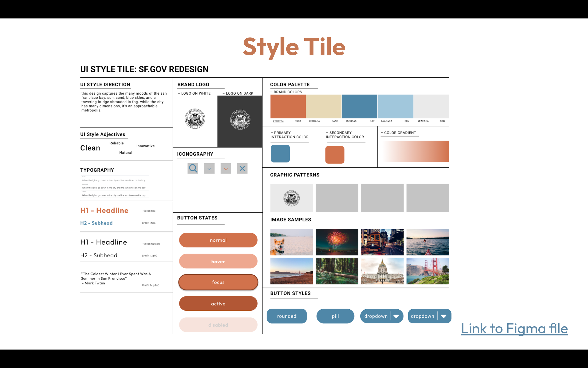
Task: Open the Link to Figma file
Action: point(514,329)
